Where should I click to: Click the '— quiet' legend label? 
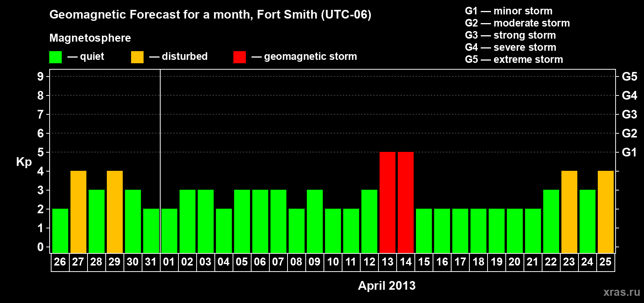pyautogui.click(x=86, y=56)
